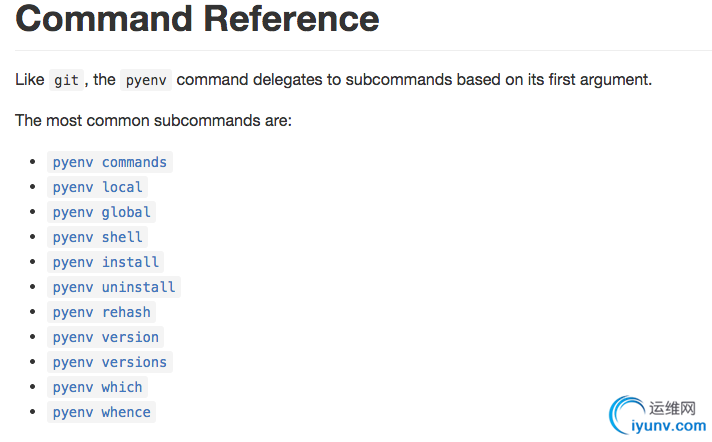The image size is (712, 442).
Task: Click the inline git code snippet
Action: [66, 80]
